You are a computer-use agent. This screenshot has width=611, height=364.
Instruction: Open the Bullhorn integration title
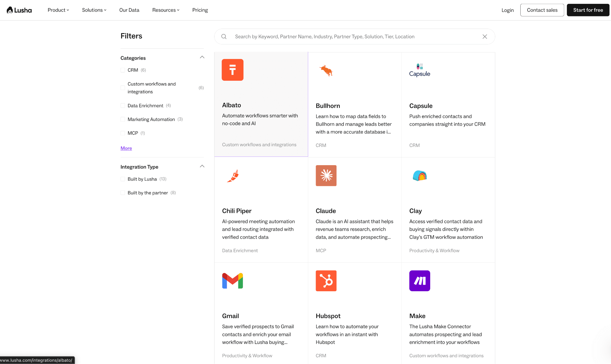pos(328,106)
